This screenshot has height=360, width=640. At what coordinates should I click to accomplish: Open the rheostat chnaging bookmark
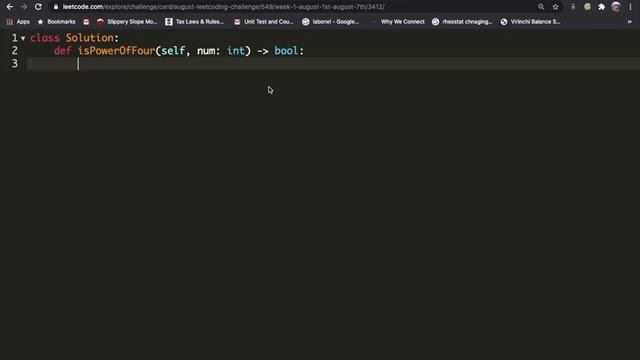pos(462,22)
